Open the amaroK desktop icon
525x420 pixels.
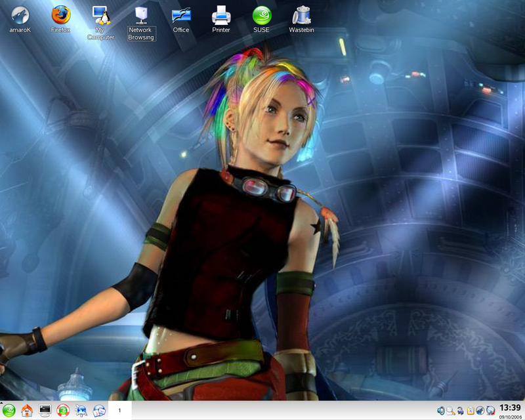click(x=20, y=20)
